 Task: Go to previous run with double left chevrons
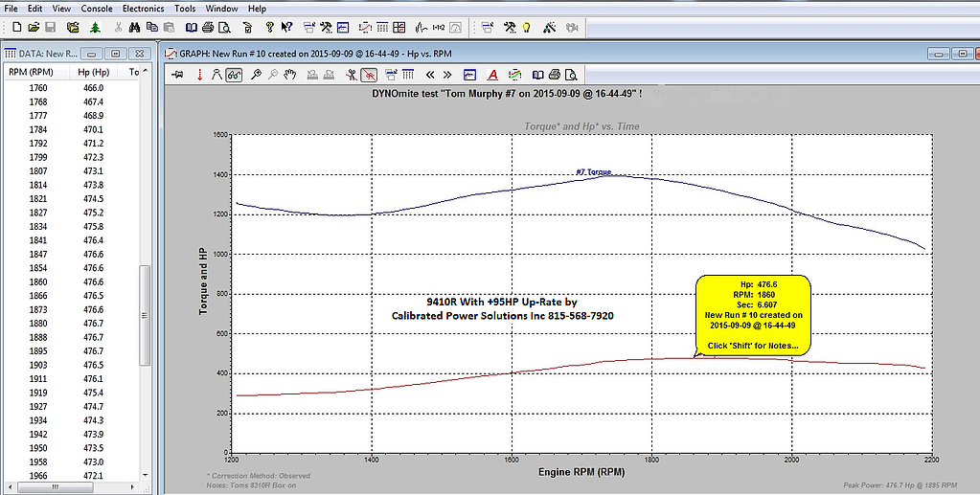[430, 75]
